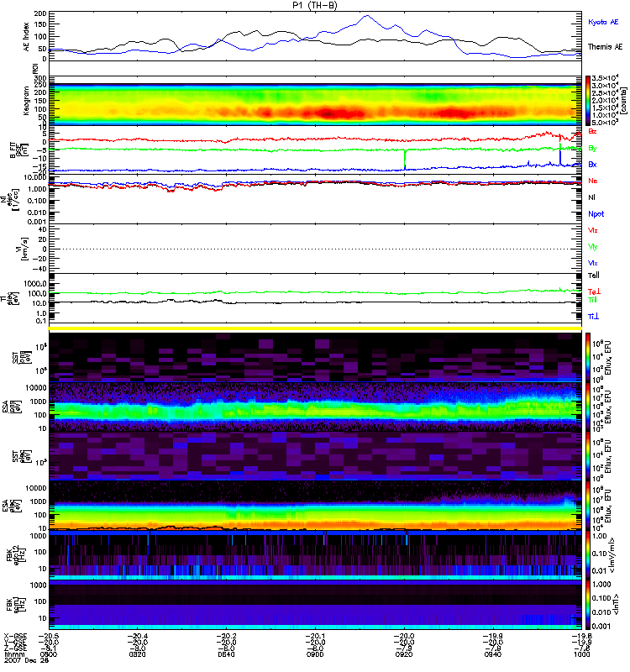Click the X-GSE value "-20.2"
Image resolution: width=630 pixels, height=672 pixels.
tap(226, 636)
